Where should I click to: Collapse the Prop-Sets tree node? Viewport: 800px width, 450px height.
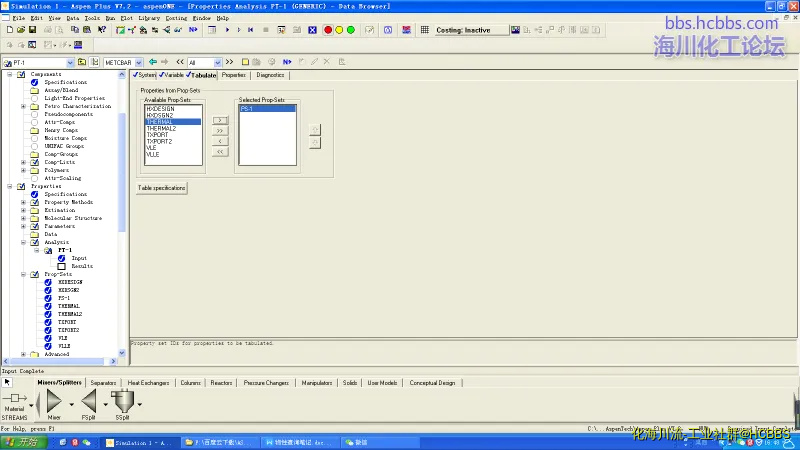pyautogui.click(x=23, y=274)
